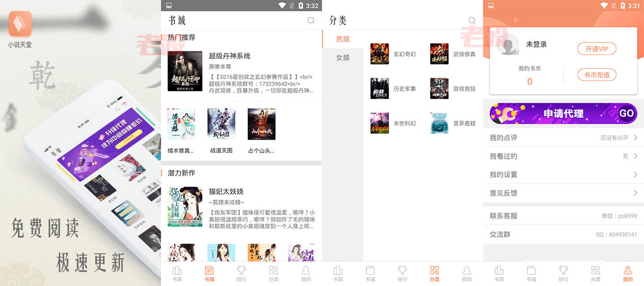Open the 小说天堂 app icon
The width and height of the screenshot is (644, 286).
coord(20,23)
